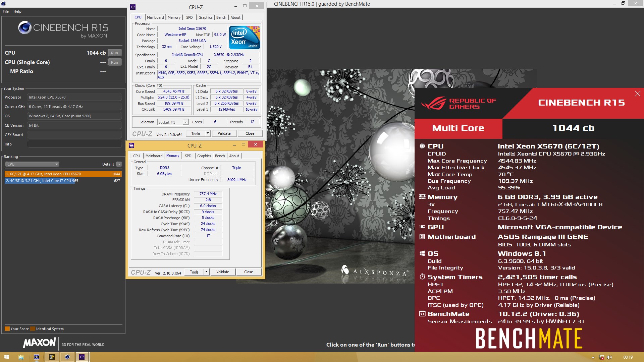Image resolution: width=644 pixels, height=362 pixels.
Task: Click the Cinebench R15 sphere logo
Action: click(x=24, y=27)
